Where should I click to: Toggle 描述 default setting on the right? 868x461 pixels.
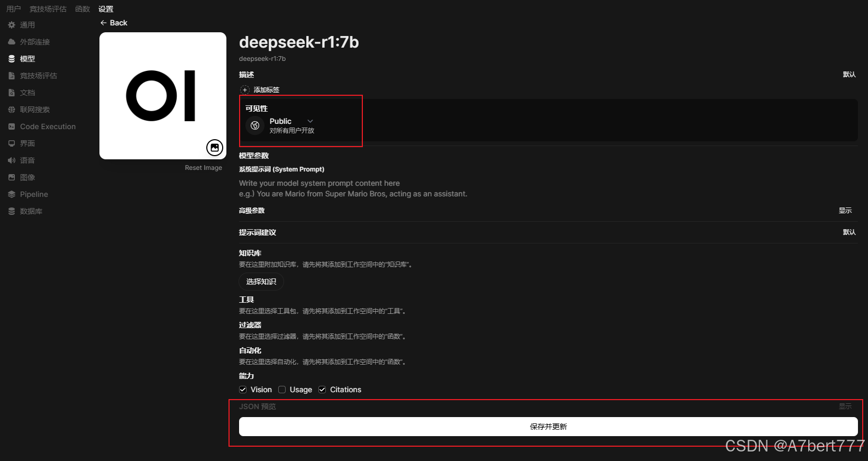849,75
